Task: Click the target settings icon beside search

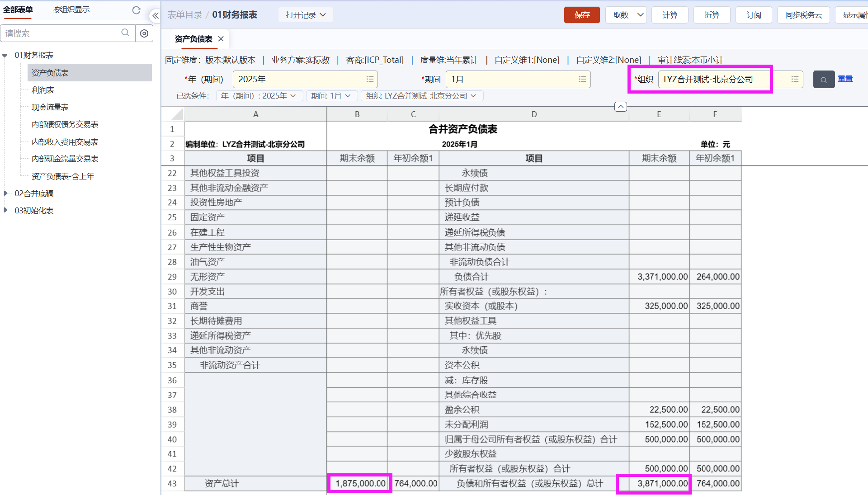Action: click(x=144, y=33)
